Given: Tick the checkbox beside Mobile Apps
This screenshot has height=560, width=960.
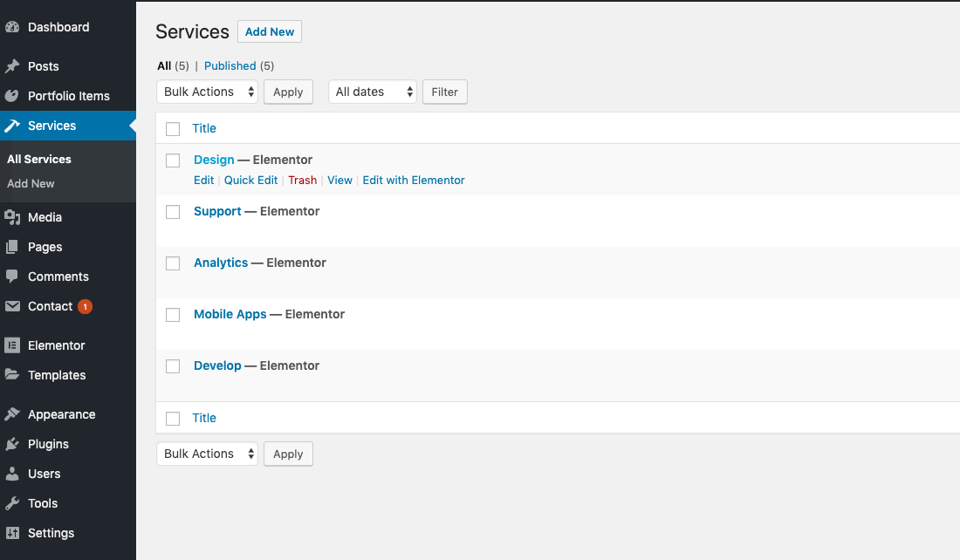Looking at the screenshot, I should click(x=173, y=315).
